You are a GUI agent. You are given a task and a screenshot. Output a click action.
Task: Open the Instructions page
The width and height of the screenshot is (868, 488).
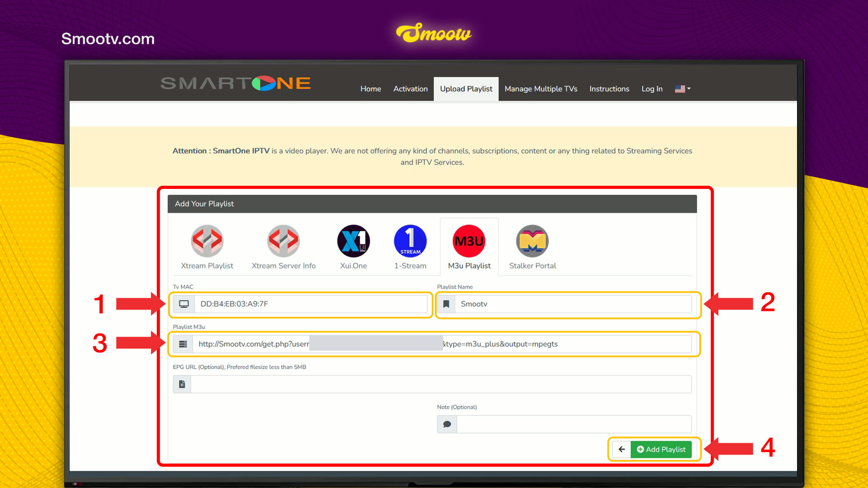point(609,89)
